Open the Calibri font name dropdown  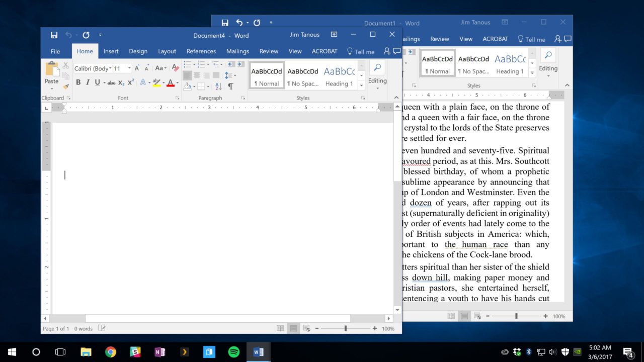tap(110, 68)
